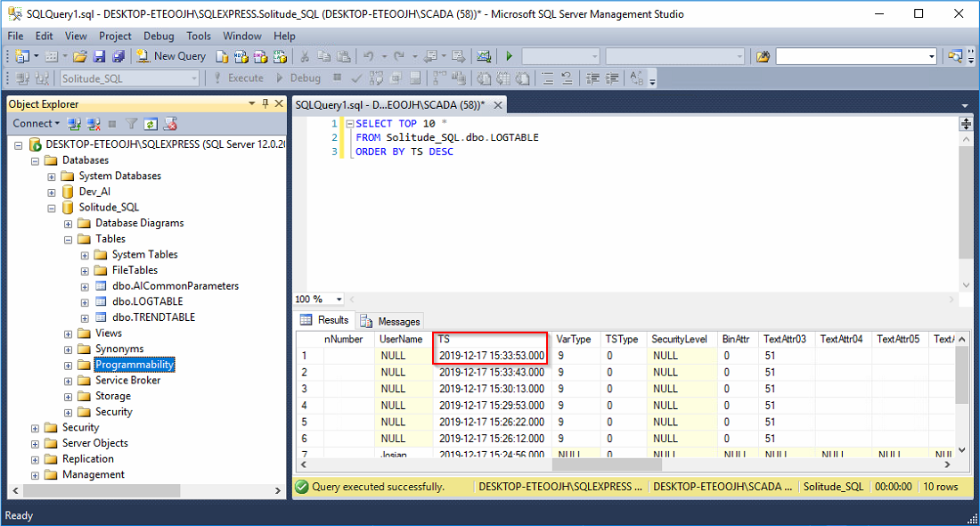Click Disconnect icon in Object Explorer
Image resolution: width=980 pixels, height=526 pixels.
click(93, 124)
